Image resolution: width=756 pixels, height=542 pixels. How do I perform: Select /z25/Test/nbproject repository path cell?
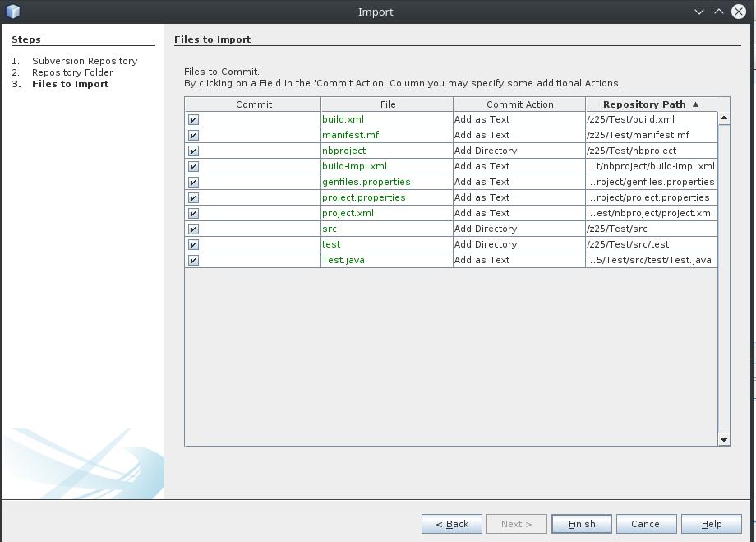651,151
